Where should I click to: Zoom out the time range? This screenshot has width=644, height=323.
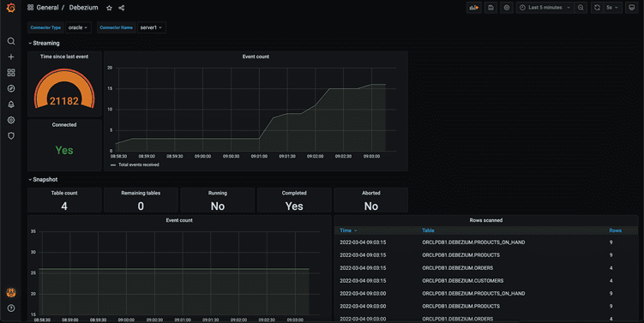pyautogui.click(x=581, y=8)
